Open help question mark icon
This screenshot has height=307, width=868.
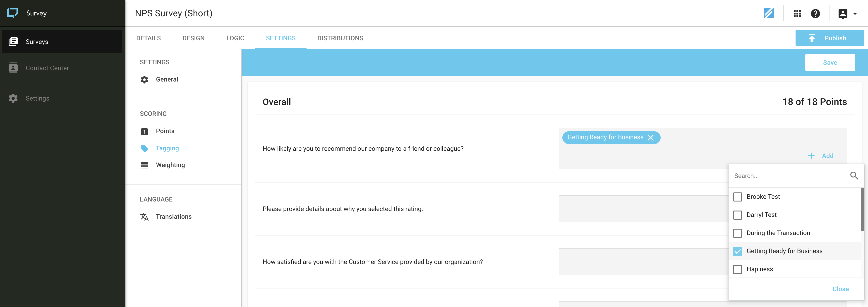[x=815, y=14]
